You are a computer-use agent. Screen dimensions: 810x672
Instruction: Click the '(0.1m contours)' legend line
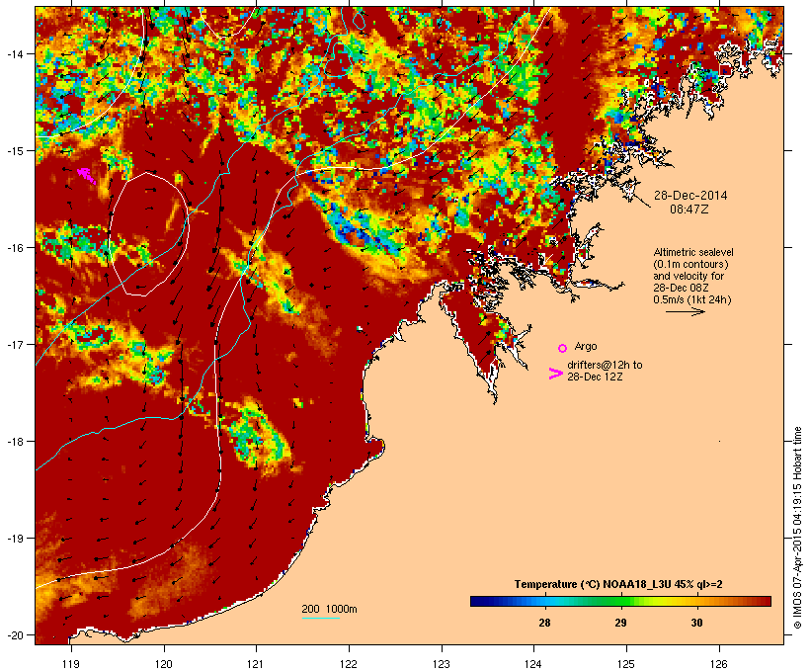[x=691, y=264]
